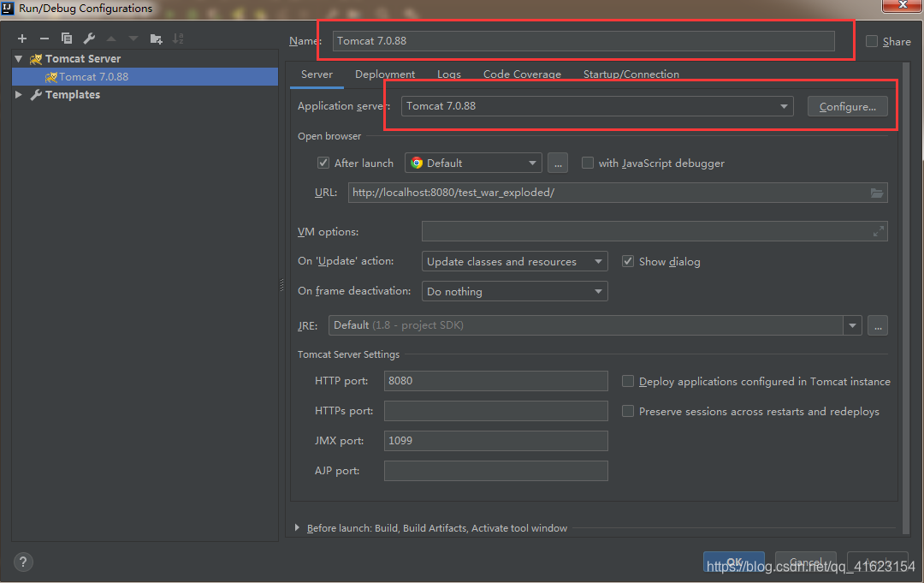Click the settings panel vertical scrollbar

pyautogui.click(x=906, y=297)
